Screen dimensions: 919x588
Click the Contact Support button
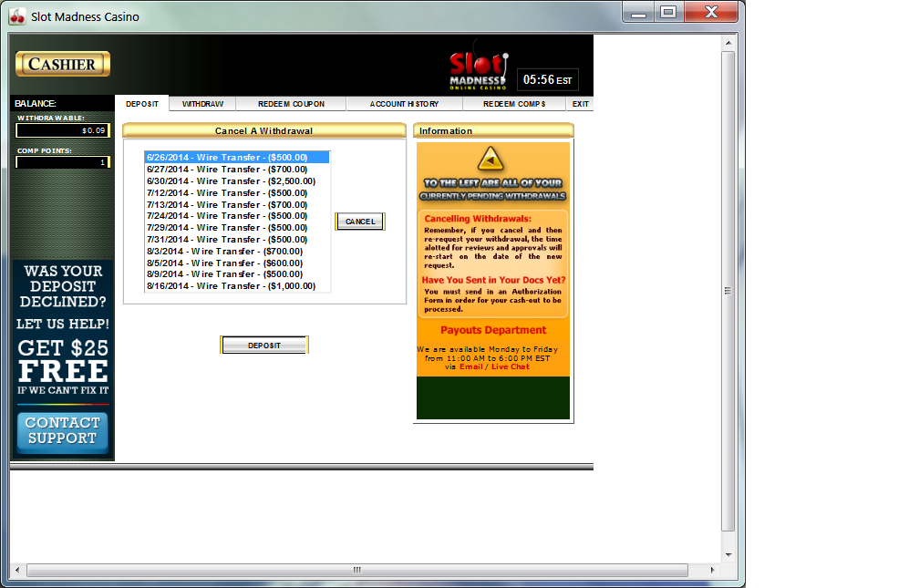[62, 433]
